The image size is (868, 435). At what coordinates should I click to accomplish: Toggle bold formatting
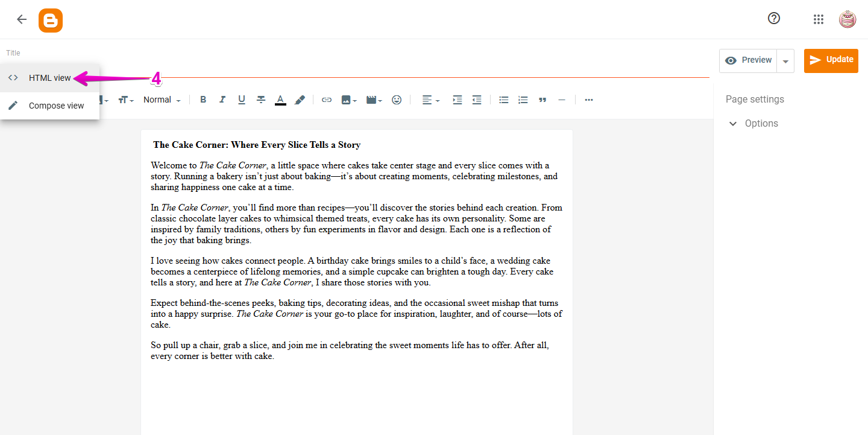(x=203, y=100)
